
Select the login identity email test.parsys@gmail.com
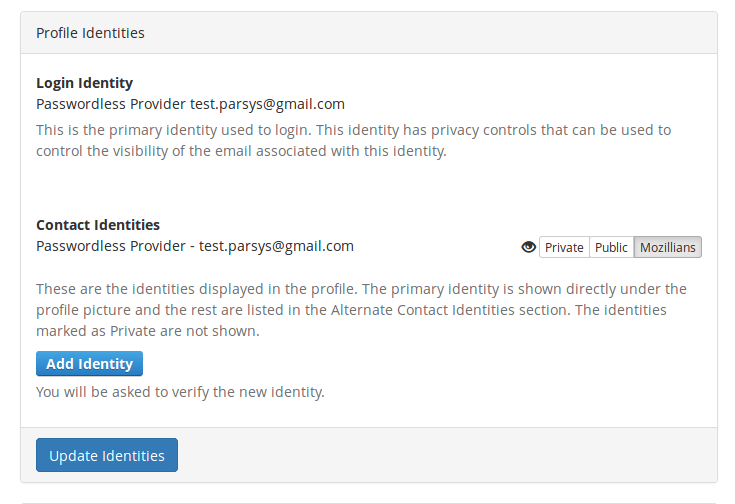pos(267,104)
